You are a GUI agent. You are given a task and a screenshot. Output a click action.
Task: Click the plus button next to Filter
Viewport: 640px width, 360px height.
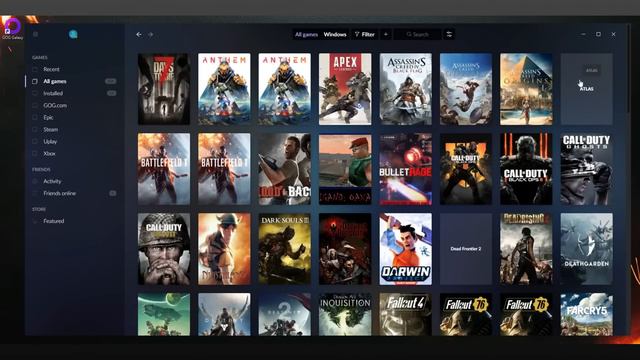tap(386, 34)
